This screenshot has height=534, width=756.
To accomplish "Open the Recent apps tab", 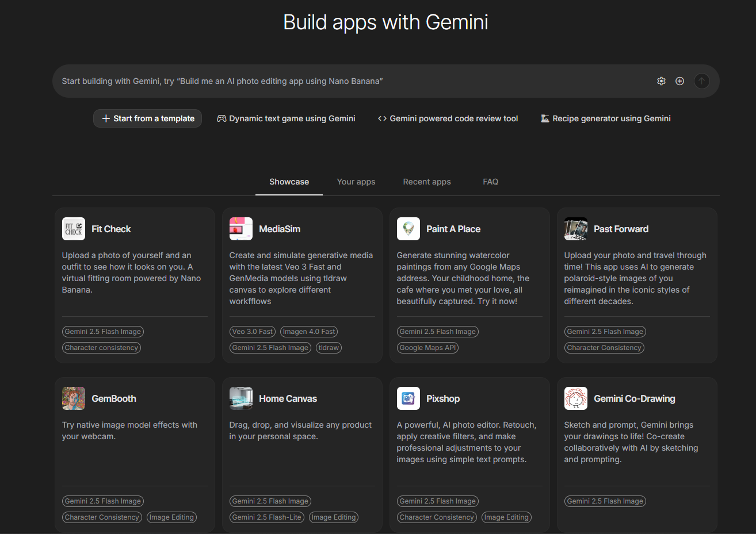I will click(427, 182).
